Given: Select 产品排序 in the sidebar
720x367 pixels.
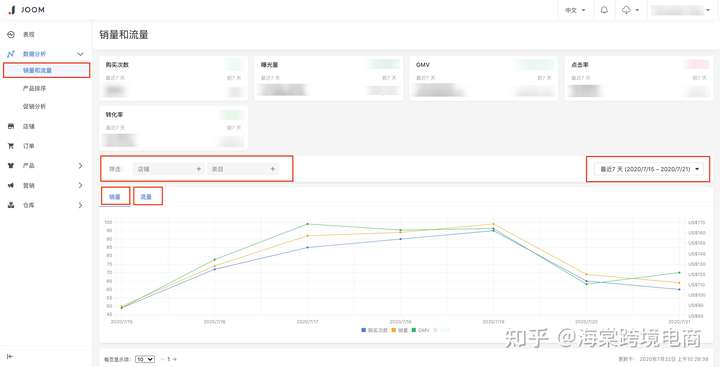Looking at the screenshot, I should [34, 88].
